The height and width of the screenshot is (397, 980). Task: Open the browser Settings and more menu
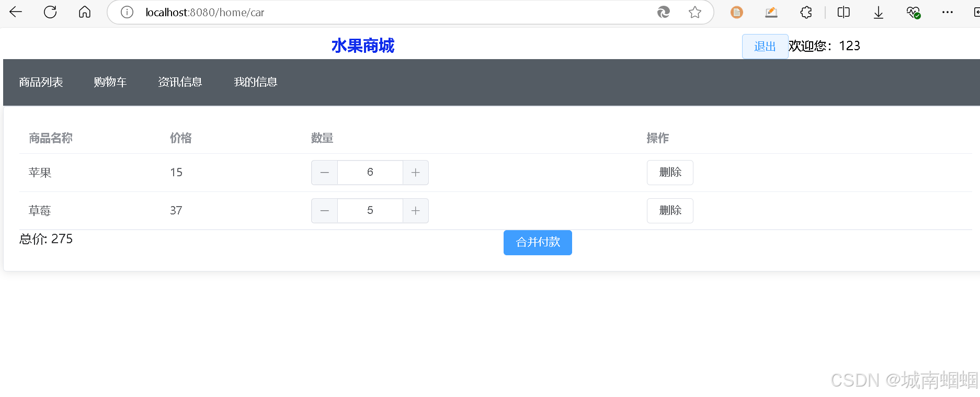click(948, 12)
